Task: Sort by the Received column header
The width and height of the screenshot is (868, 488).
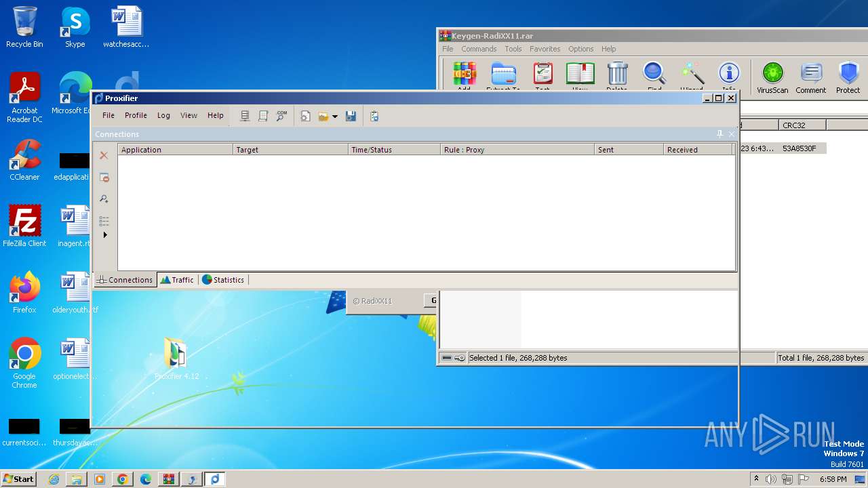Action: pos(698,150)
